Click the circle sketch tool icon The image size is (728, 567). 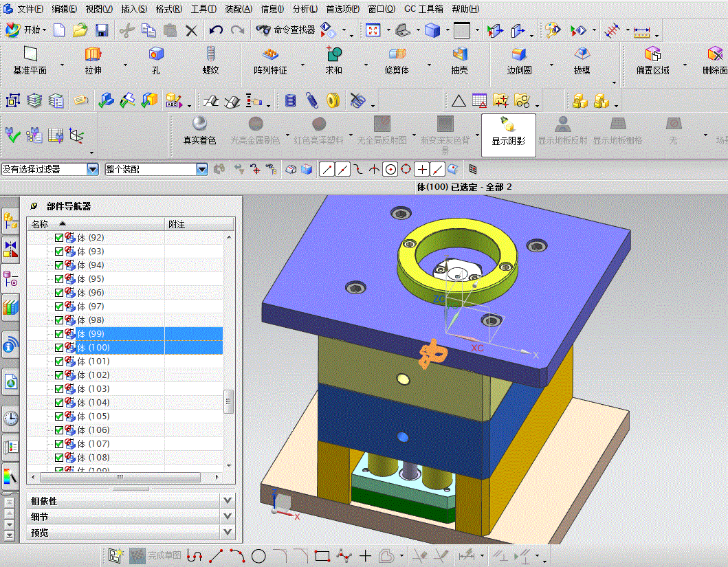pos(258,556)
